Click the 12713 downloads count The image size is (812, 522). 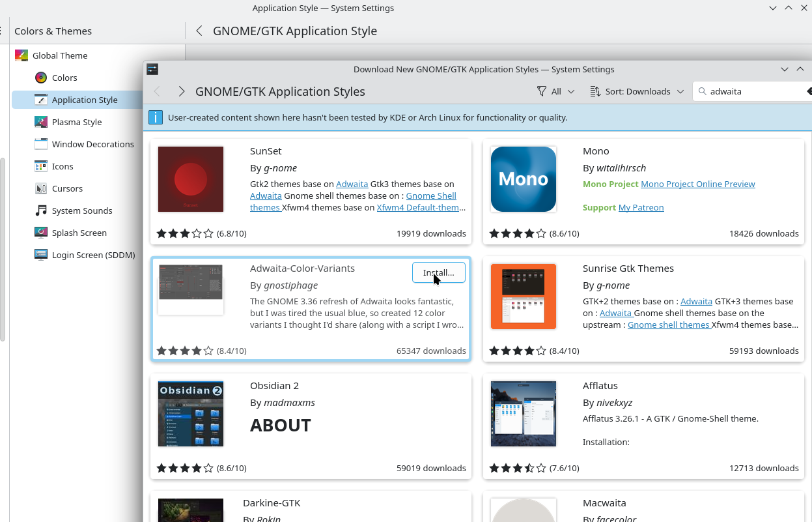764,468
